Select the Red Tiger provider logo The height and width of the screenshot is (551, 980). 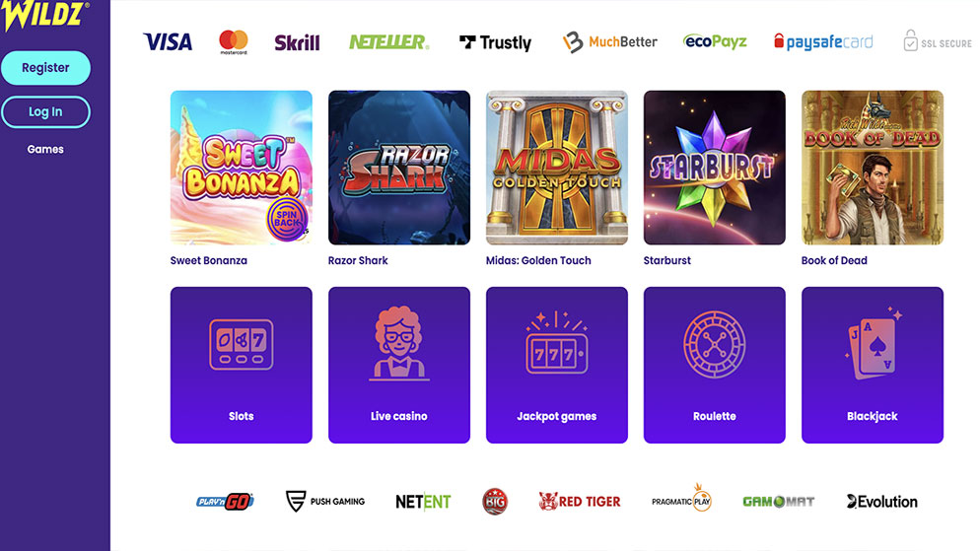(x=580, y=501)
